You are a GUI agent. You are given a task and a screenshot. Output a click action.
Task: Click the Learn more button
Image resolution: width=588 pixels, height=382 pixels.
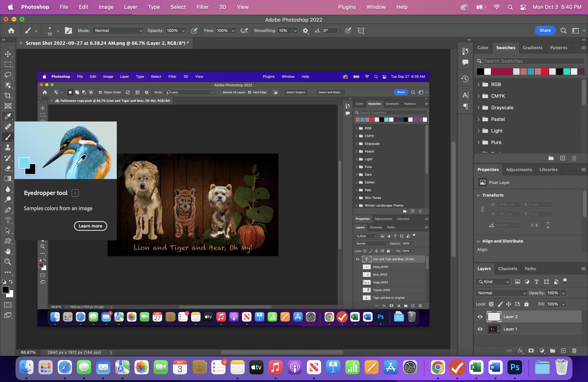tap(90, 226)
